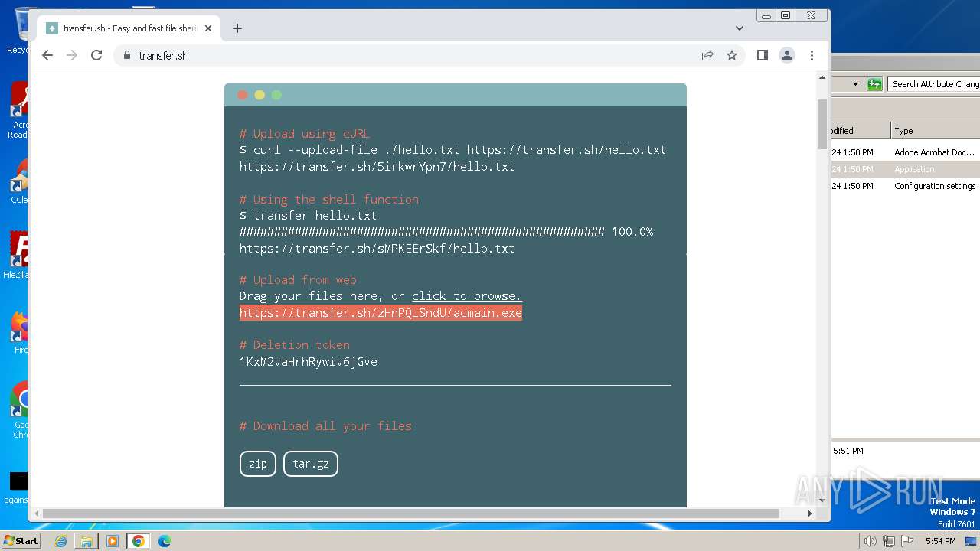Open Chrome three-dot menu
980x551 pixels.
pos(812,55)
